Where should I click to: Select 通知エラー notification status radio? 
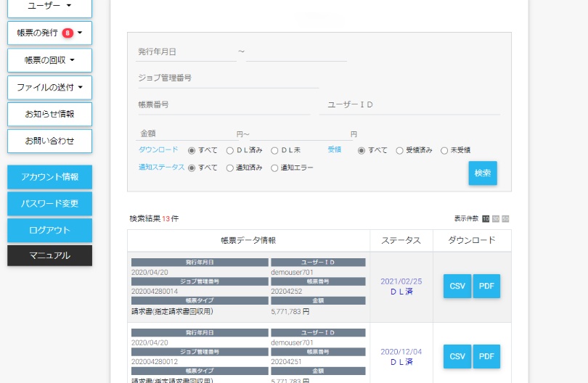click(x=274, y=168)
